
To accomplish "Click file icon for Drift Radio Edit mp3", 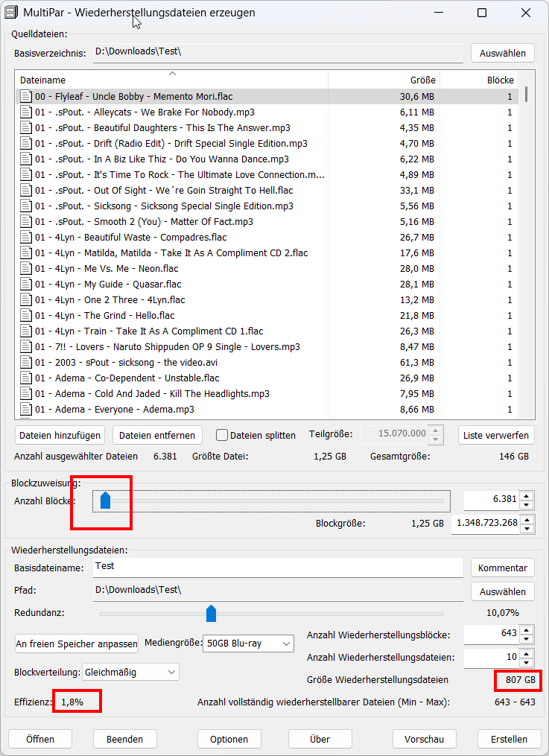I will [26, 144].
